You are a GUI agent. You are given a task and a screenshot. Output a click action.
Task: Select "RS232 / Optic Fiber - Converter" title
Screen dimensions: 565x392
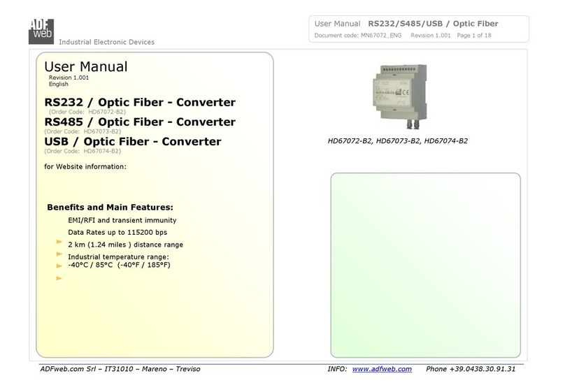[x=140, y=102]
